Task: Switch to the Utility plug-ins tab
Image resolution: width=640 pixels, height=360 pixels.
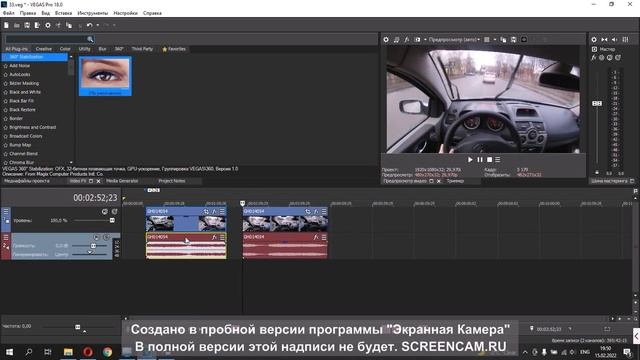Action: tap(84, 49)
